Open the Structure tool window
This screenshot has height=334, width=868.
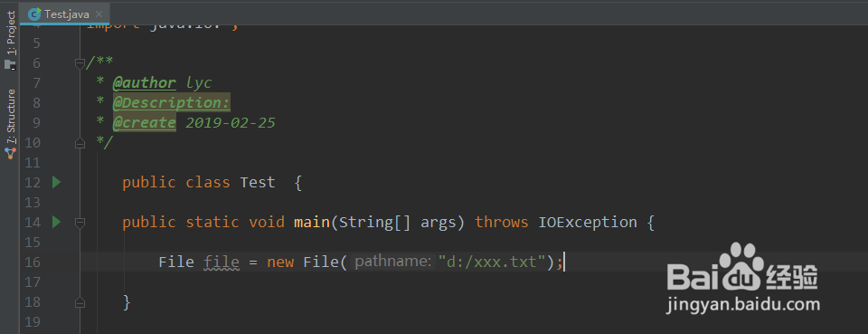coord(10,118)
